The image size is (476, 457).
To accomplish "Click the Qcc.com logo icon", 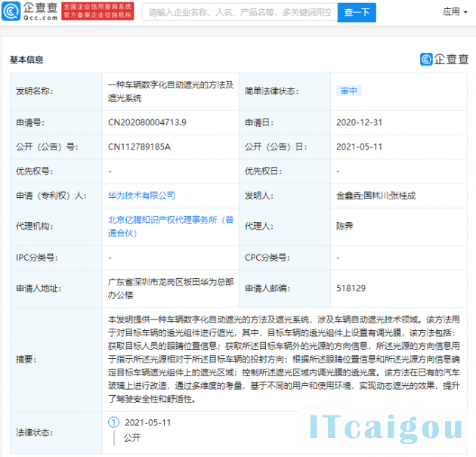I will (11, 11).
